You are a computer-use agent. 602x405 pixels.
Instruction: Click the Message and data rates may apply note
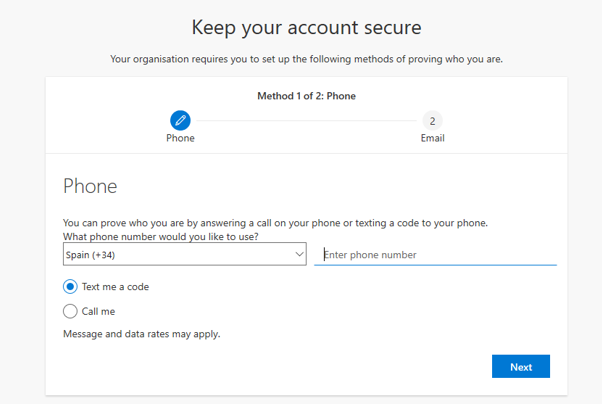tap(142, 334)
